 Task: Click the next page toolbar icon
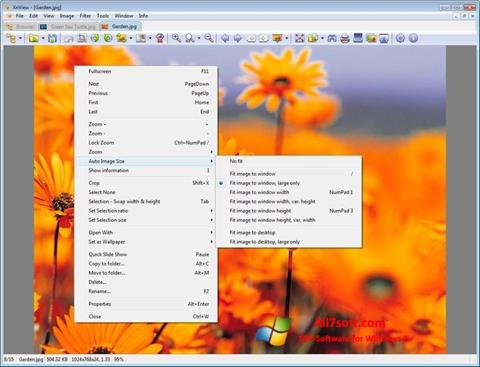coord(264,38)
